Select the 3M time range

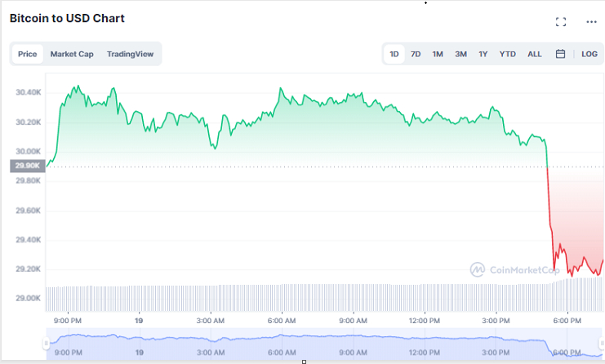click(460, 54)
